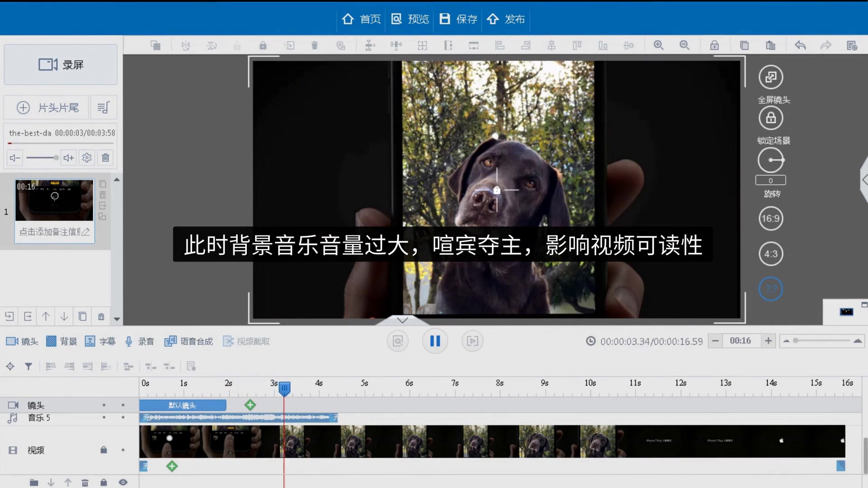The image size is (868, 488).
Task: Adjust the timeline zoom slider
Action: click(822, 341)
